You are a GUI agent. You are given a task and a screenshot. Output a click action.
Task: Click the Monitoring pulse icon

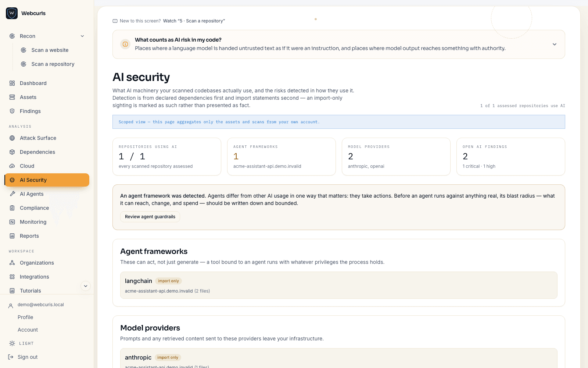tap(12, 222)
